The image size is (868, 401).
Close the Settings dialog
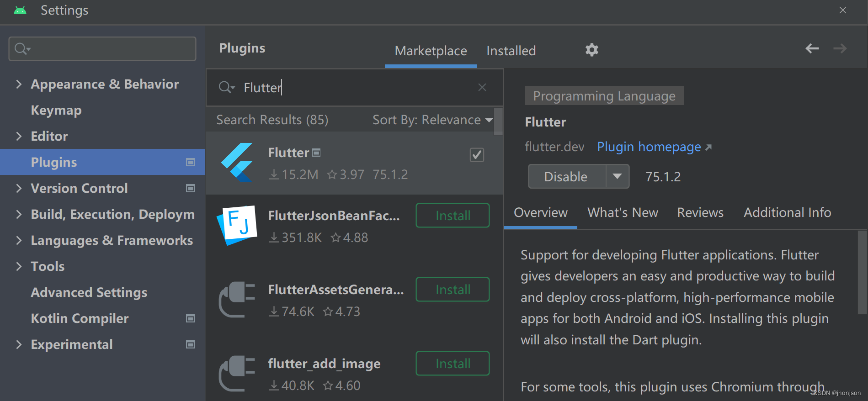tap(843, 10)
